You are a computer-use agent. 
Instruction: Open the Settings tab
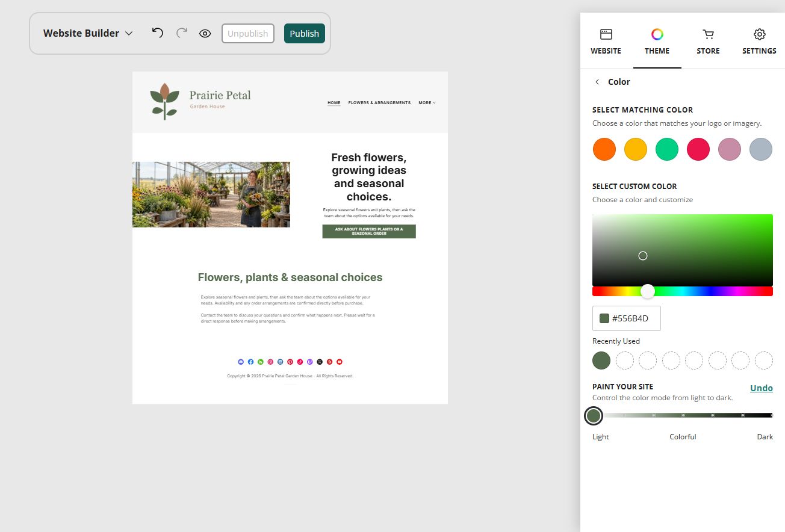(759, 42)
